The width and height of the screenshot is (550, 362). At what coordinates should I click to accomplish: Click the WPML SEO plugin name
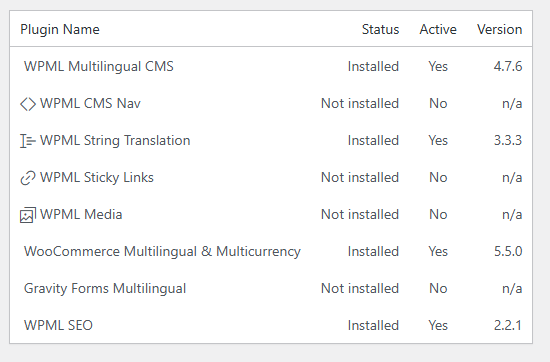click(58, 325)
